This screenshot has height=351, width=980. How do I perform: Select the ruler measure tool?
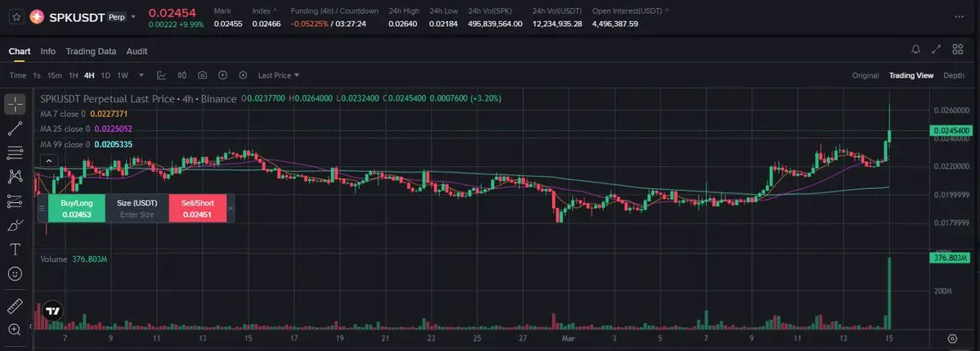[15, 306]
